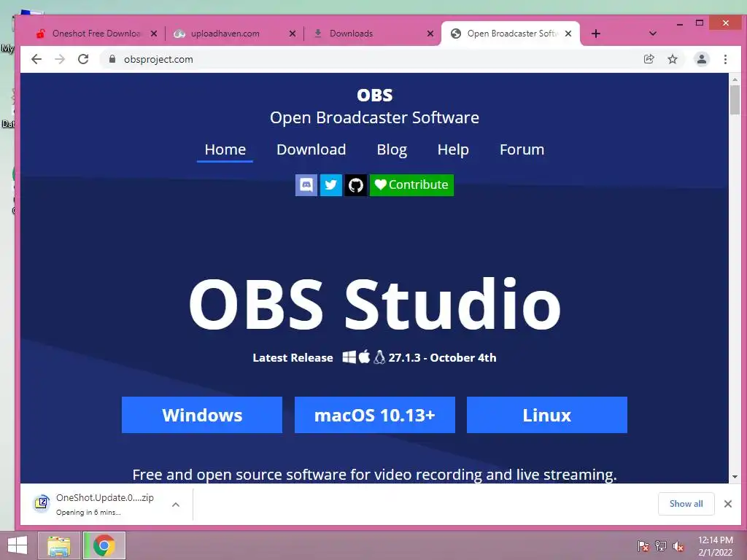Click the 27.1.3 - October 4th release text

coord(442,357)
